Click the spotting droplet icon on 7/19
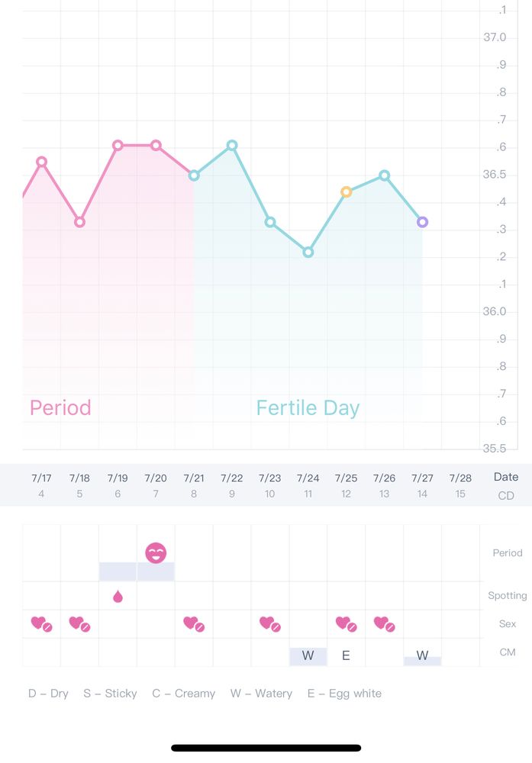 118,596
